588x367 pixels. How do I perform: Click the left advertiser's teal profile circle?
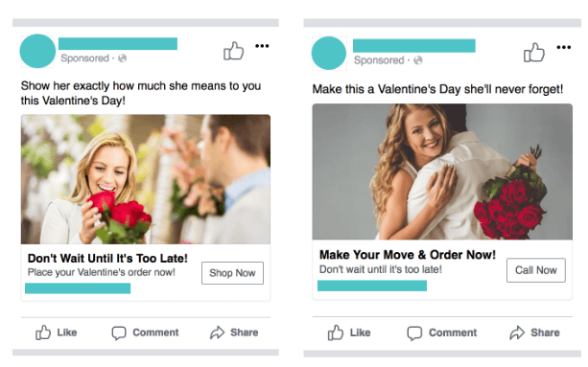point(37,51)
